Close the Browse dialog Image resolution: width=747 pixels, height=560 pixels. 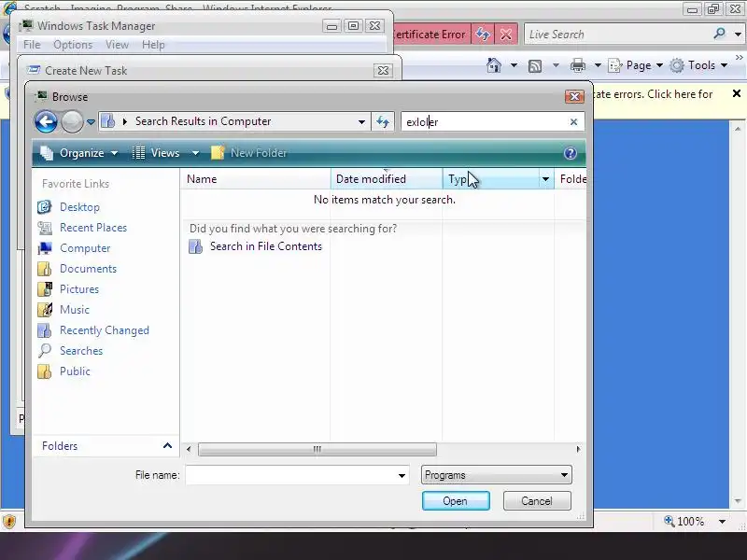574,97
